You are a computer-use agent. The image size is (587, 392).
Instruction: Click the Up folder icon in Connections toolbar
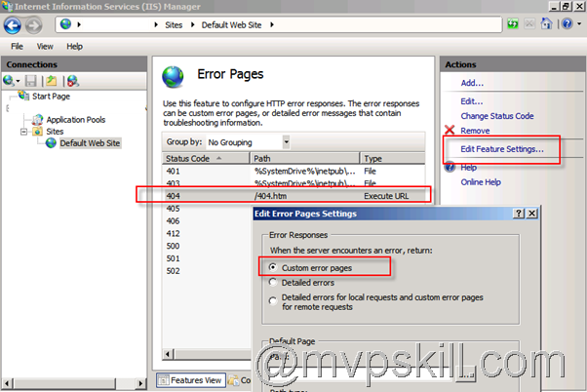click(x=52, y=81)
